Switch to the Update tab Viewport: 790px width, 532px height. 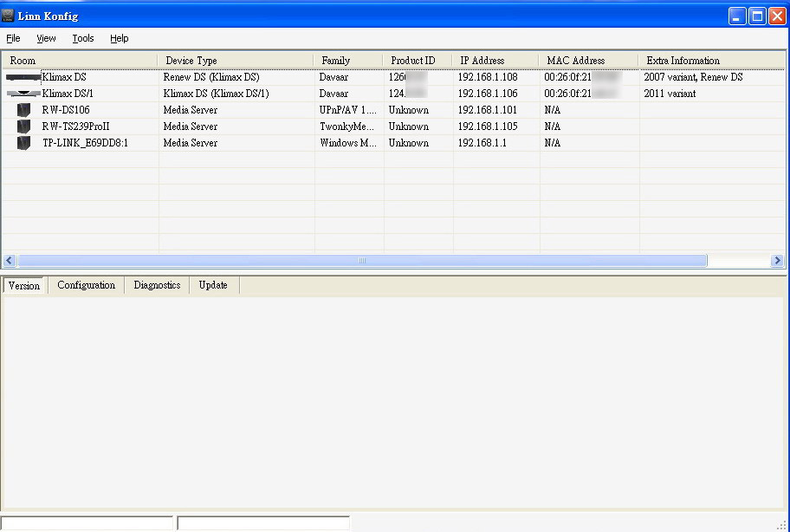(213, 285)
